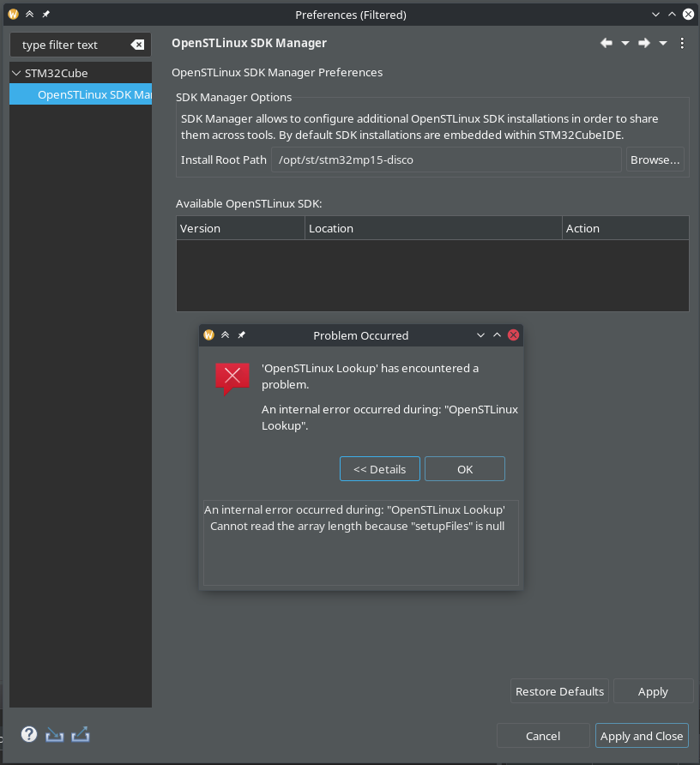Navigate back with the left arrow icon
Screen dimensions: 700x765
[x=606, y=42]
